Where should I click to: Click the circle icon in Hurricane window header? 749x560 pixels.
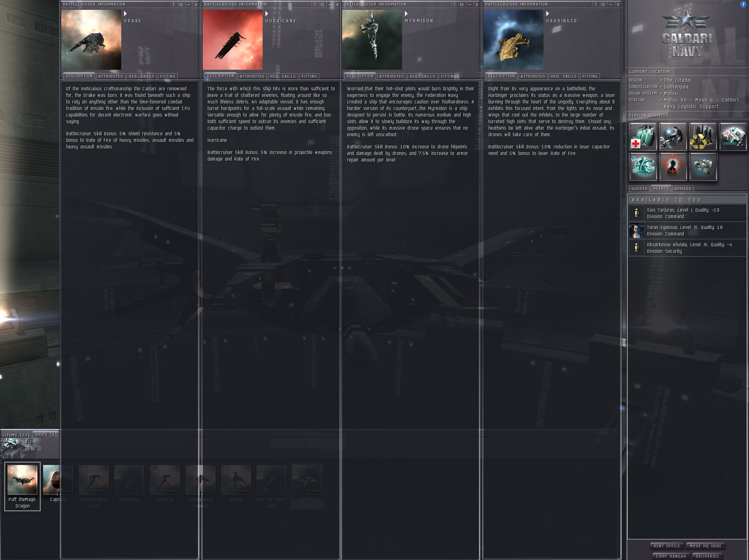(322, 4)
